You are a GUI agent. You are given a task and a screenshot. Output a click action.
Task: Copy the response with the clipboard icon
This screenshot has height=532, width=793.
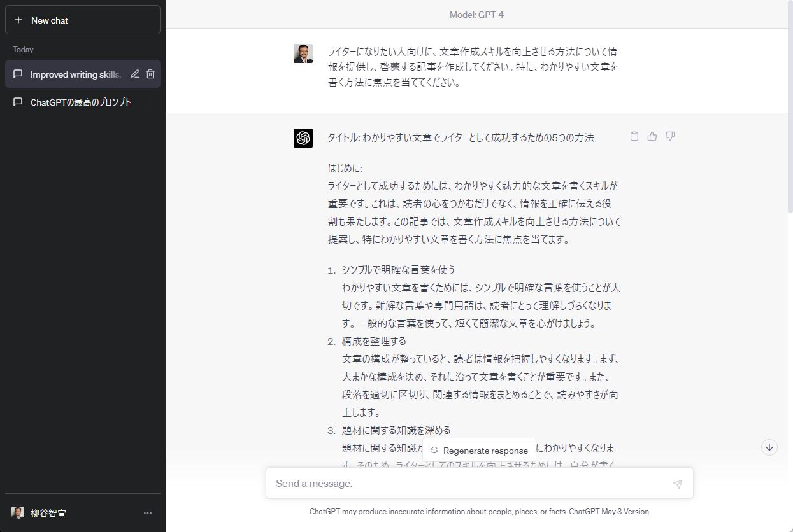tap(634, 136)
